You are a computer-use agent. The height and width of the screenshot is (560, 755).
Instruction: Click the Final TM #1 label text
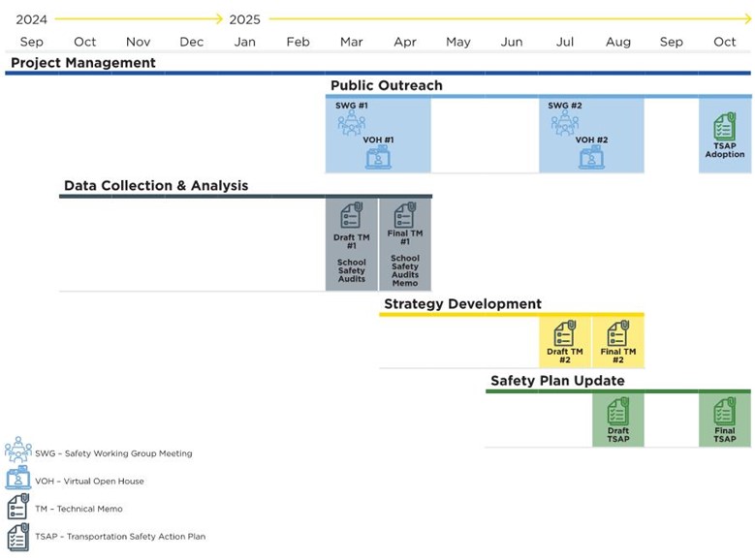pos(405,237)
